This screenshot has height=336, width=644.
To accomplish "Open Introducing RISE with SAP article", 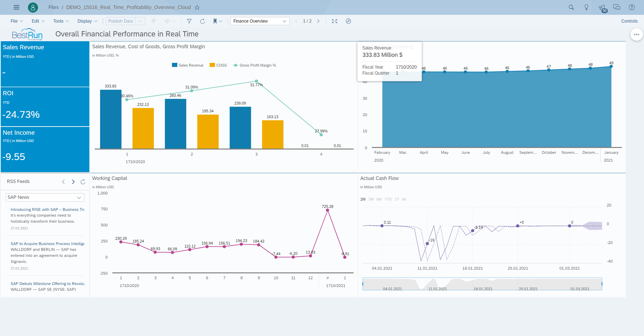I will 47,209.
